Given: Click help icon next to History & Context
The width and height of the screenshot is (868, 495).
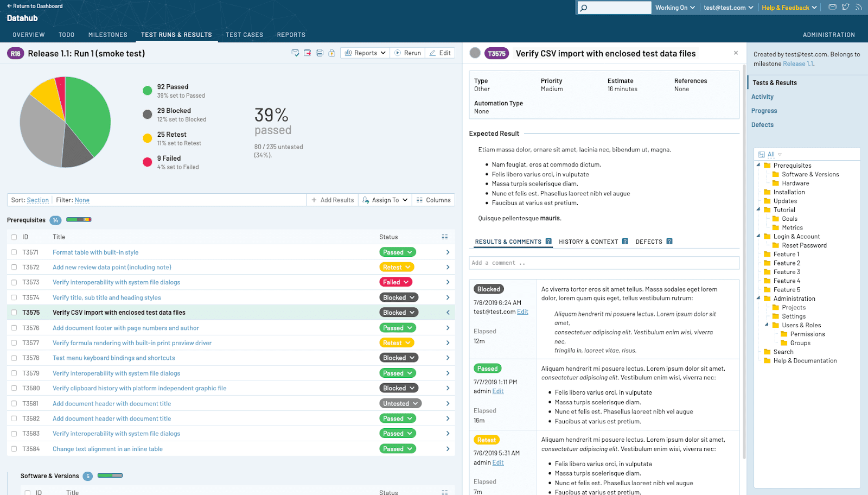Looking at the screenshot, I should [x=625, y=242].
